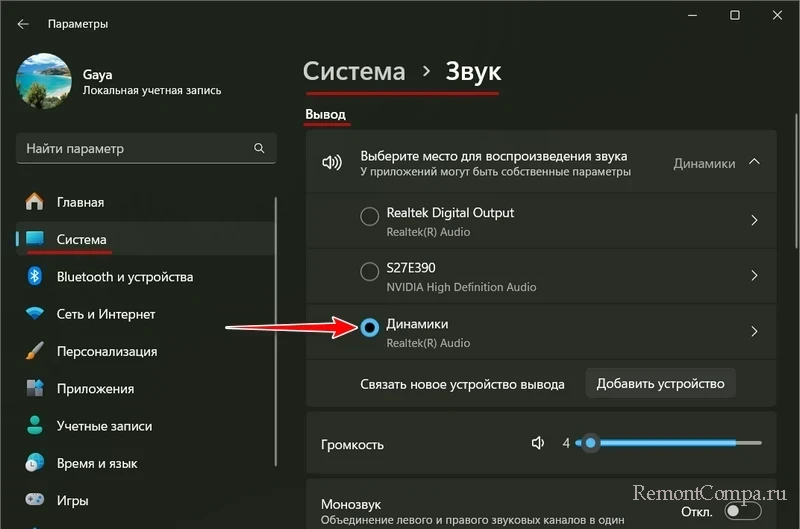Click the Accounts person icon
Image resolution: width=800 pixels, height=529 pixels.
coord(35,426)
